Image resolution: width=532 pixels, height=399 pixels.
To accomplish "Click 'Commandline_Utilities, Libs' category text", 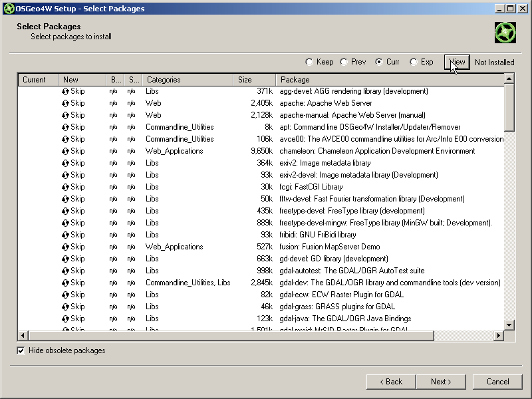I will coord(188,283).
